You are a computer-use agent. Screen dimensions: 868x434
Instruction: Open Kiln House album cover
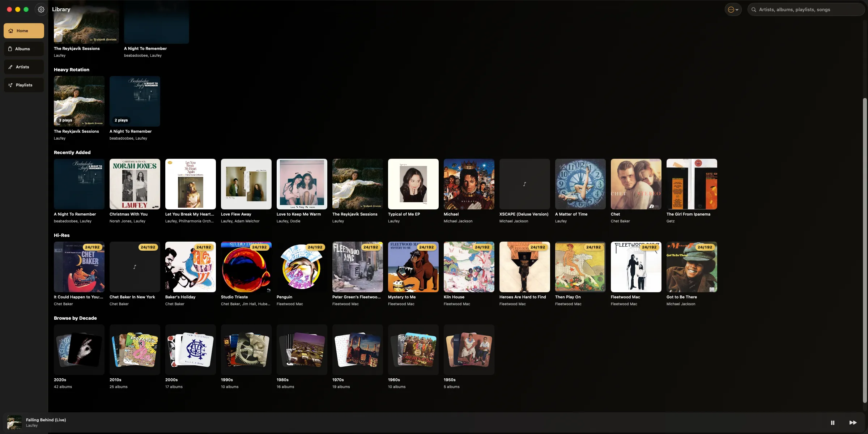(x=469, y=267)
